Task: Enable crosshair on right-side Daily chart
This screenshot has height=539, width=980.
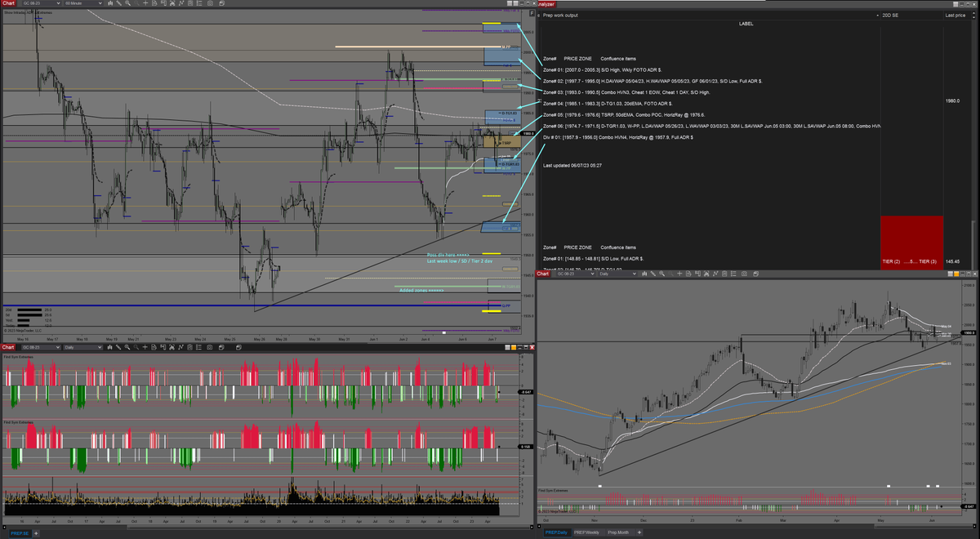Action: point(679,273)
